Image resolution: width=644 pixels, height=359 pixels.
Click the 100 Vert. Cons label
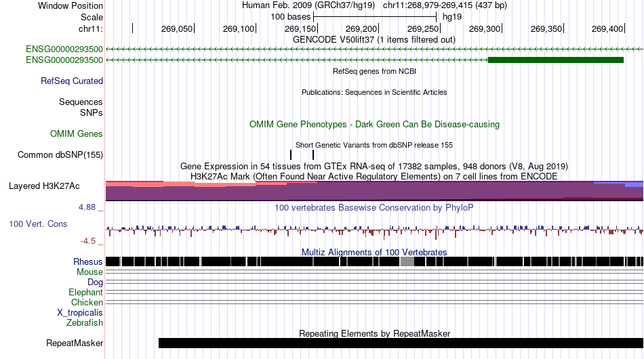pos(38,224)
